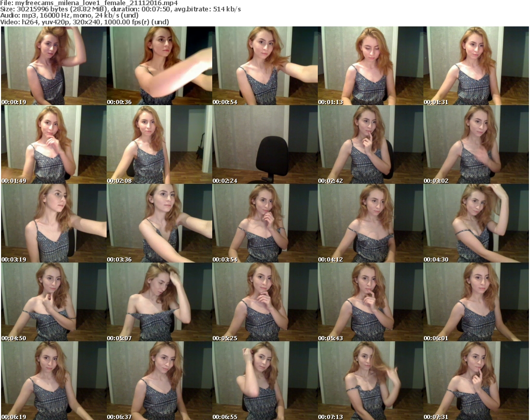Screen dimensions: 530x420
Task: Pick the frame stamped 00:04:50
Action: 54,301
